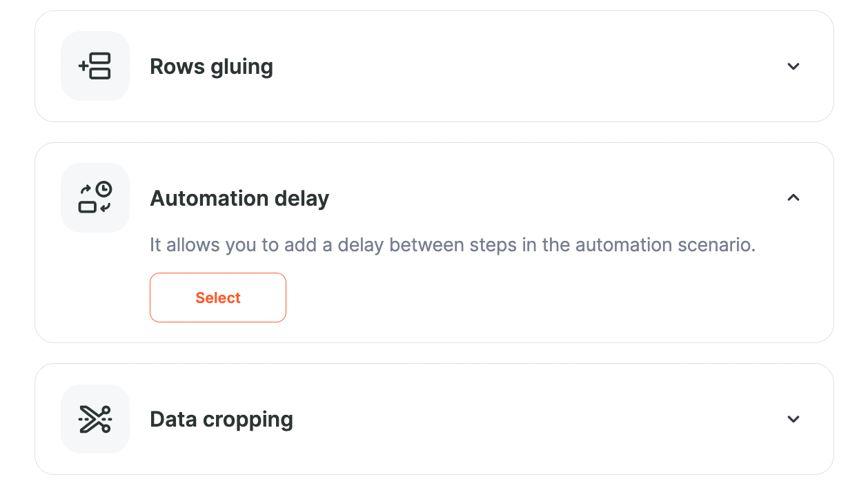Expand the Rows gluing section chevron
The image size is (868, 486).
(793, 66)
